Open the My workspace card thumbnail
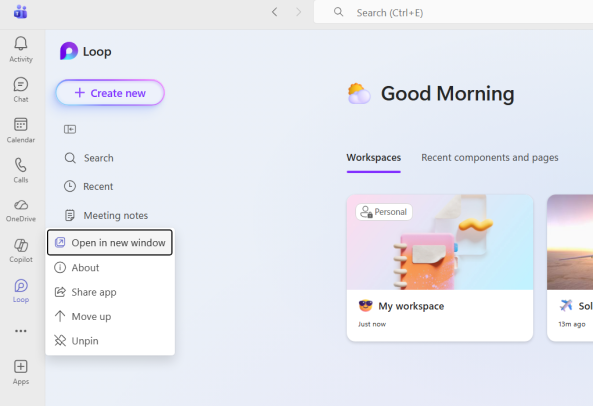This screenshot has height=406, width=593. click(440, 242)
